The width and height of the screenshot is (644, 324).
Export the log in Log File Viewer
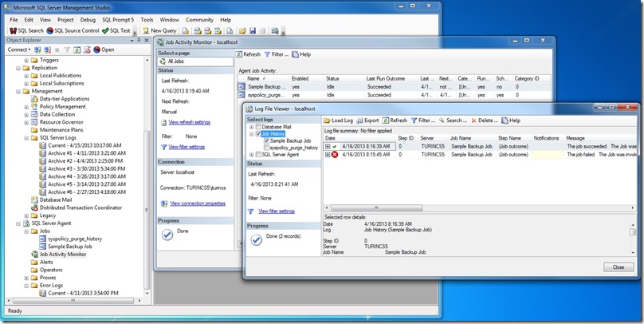click(367, 121)
